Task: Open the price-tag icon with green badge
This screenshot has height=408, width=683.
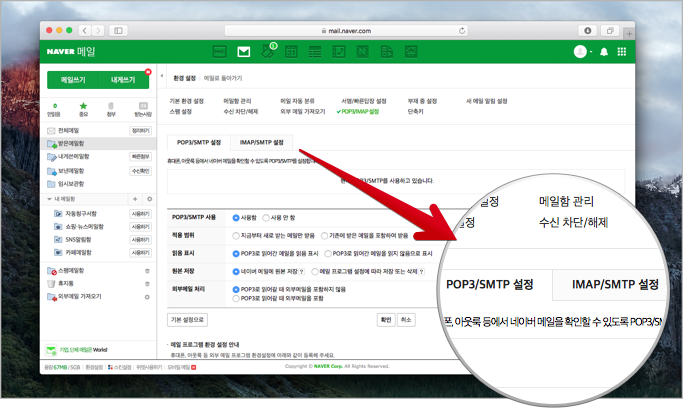Action: [268, 51]
